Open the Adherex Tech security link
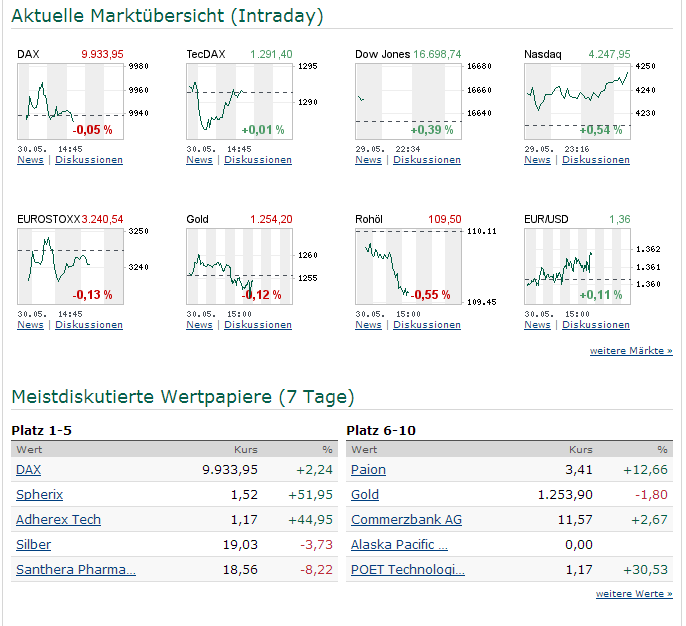The height and width of the screenshot is (626, 686). coord(58,519)
